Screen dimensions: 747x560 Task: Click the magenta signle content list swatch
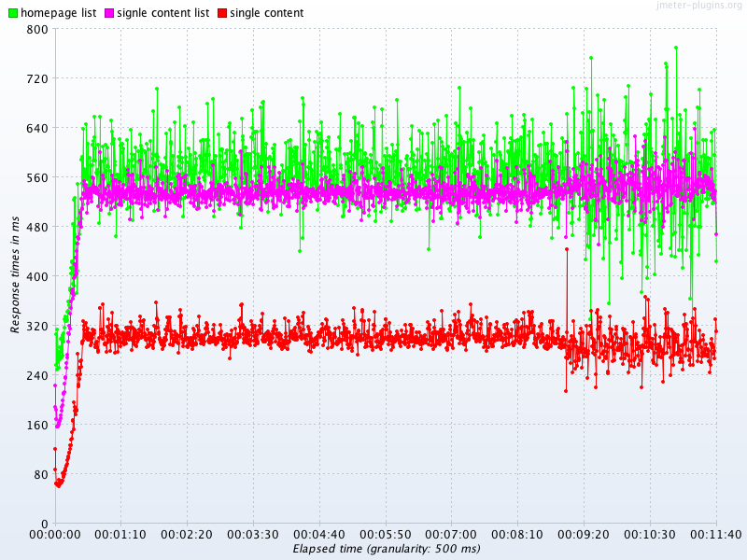(108, 13)
